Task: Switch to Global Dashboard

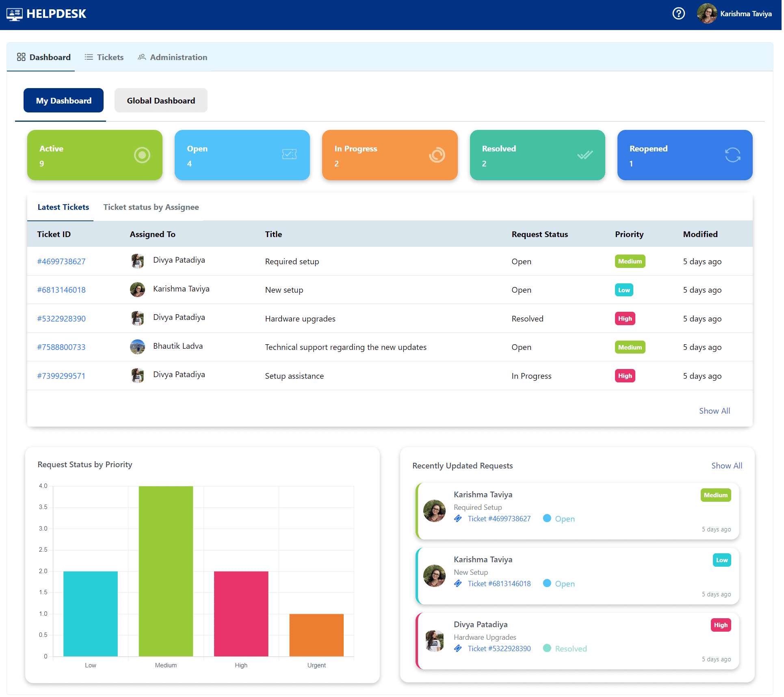Action: point(161,101)
